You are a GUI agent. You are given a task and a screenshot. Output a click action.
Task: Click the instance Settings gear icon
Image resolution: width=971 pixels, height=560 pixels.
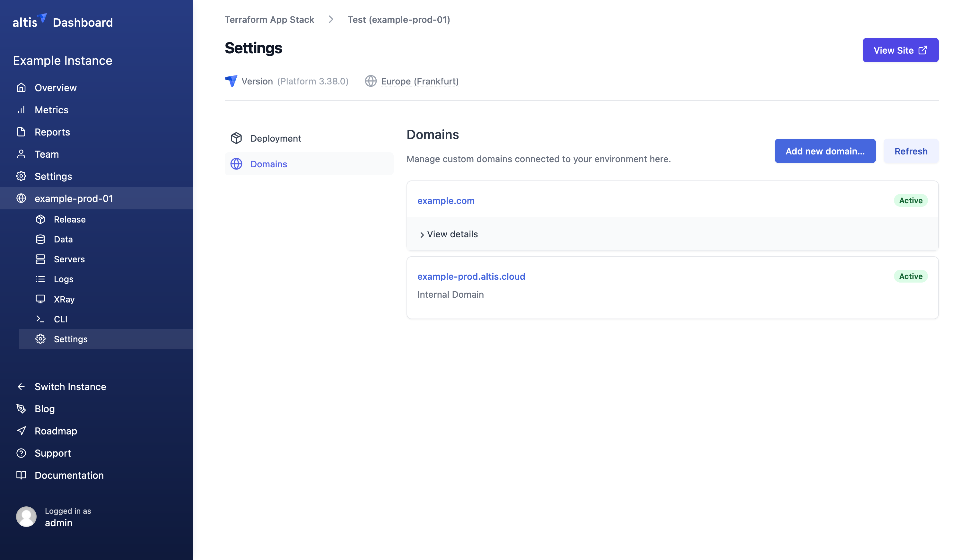tap(21, 176)
